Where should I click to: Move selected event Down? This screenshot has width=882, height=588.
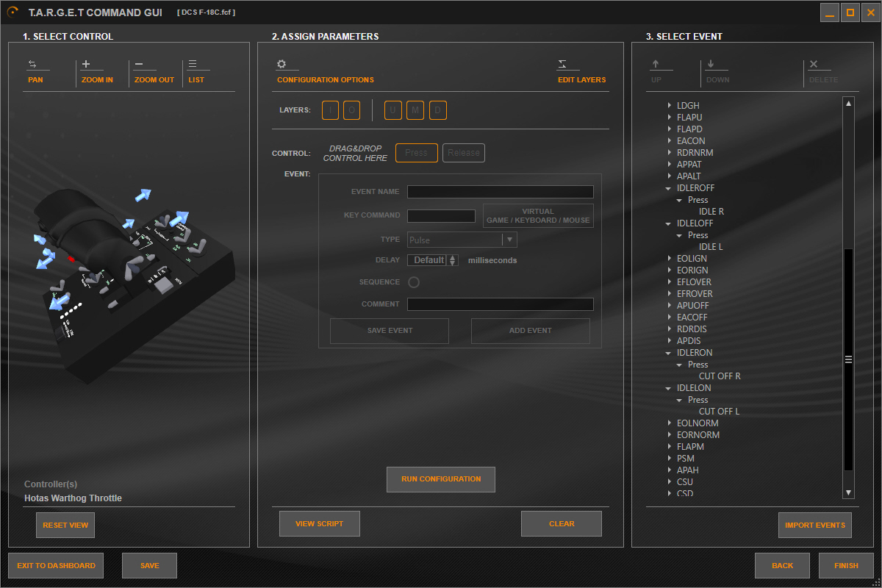click(x=717, y=72)
